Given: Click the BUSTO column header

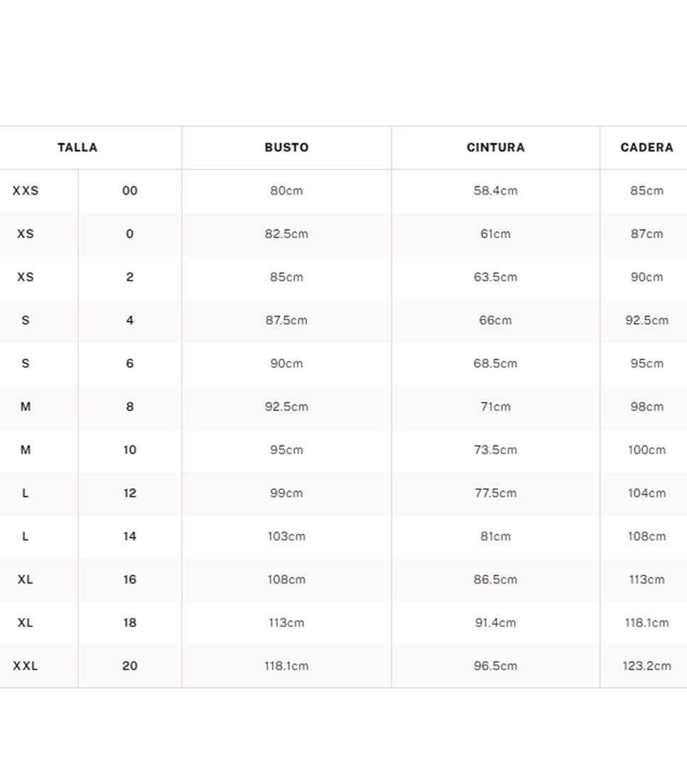Looking at the screenshot, I should pyautogui.click(x=286, y=148).
